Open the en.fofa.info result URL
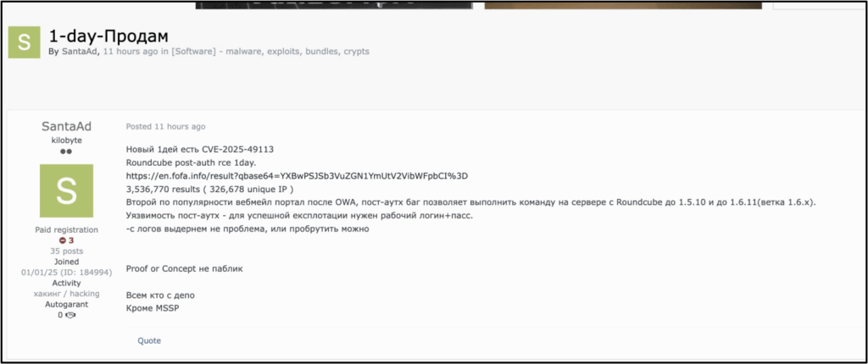 tap(298, 176)
